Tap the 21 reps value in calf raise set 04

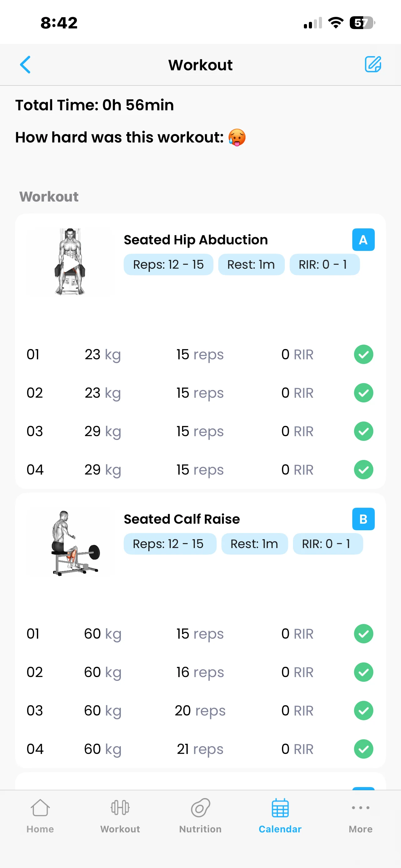200,749
